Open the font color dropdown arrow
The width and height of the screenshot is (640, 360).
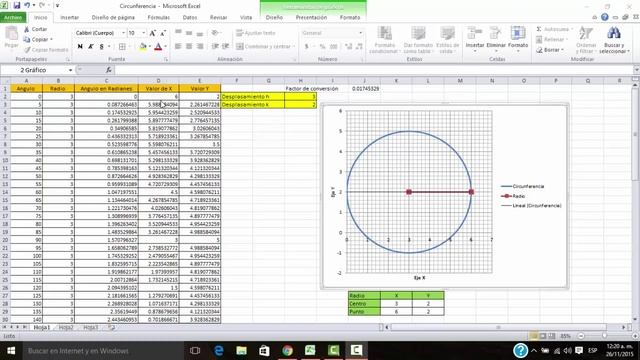pyautogui.click(x=165, y=47)
